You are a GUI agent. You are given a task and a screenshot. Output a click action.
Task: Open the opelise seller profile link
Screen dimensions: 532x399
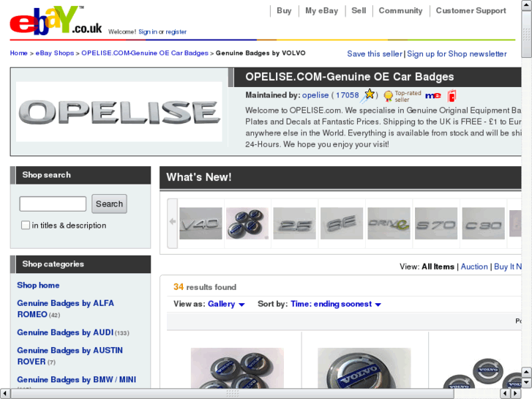(x=315, y=95)
